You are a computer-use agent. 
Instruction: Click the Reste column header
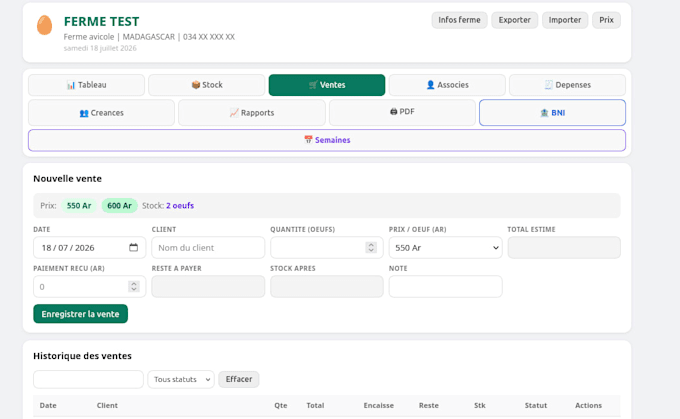click(428, 405)
